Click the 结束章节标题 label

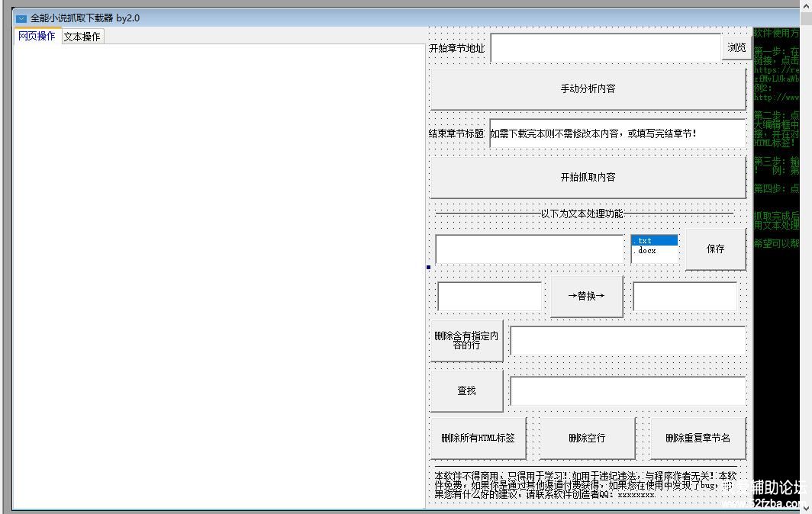tap(456, 133)
